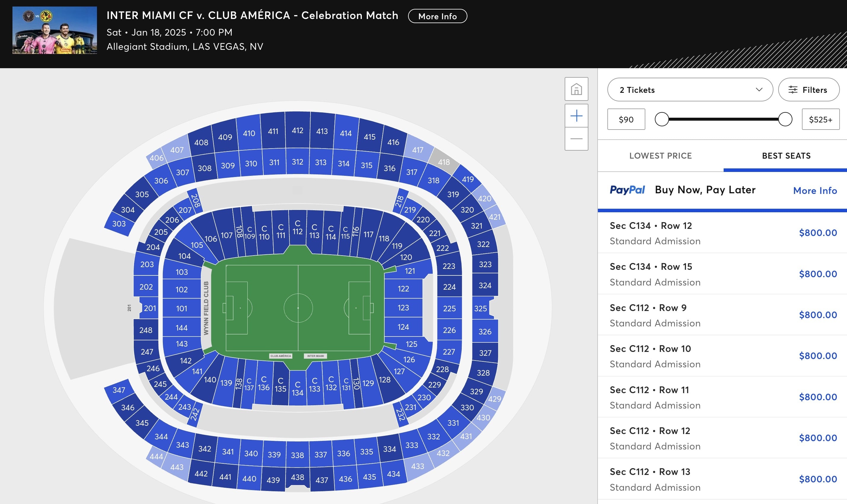Screen dimensions: 847x504
Task: Click the PayPal logo
Action: point(627,190)
